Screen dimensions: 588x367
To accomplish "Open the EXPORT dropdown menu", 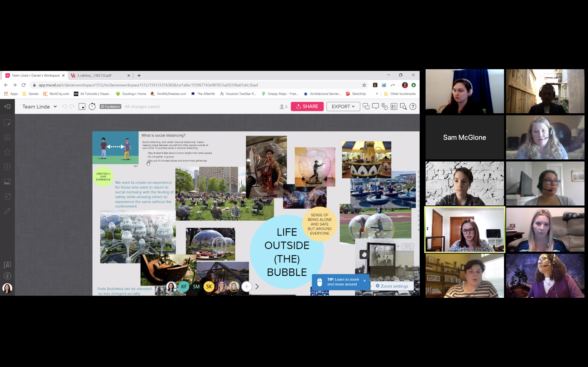I will tap(343, 107).
